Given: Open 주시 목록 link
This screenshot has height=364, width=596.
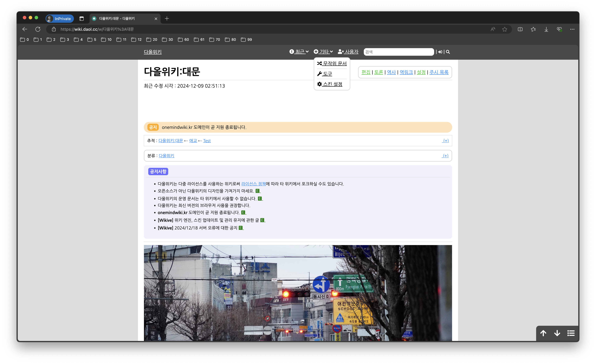Looking at the screenshot, I should click(x=439, y=72).
